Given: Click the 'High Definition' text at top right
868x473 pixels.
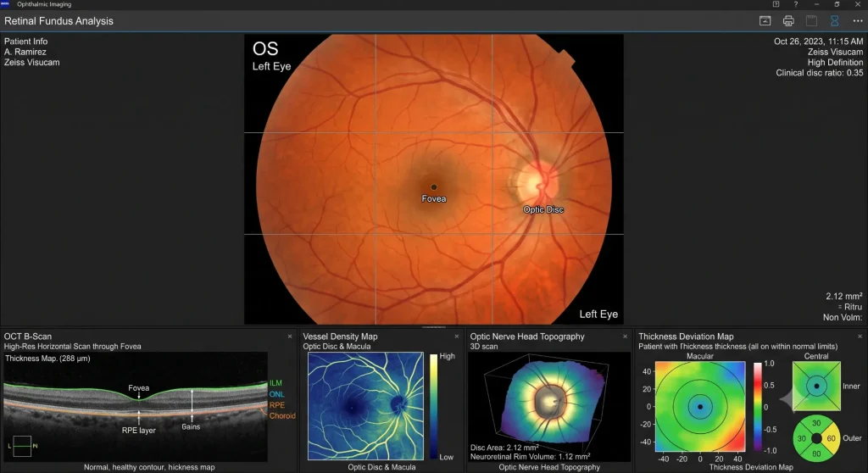Looking at the screenshot, I should click(835, 62).
